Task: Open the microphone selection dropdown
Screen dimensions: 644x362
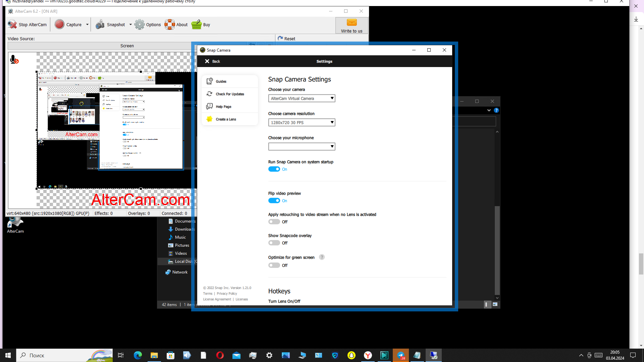Action: pyautogui.click(x=302, y=146)
